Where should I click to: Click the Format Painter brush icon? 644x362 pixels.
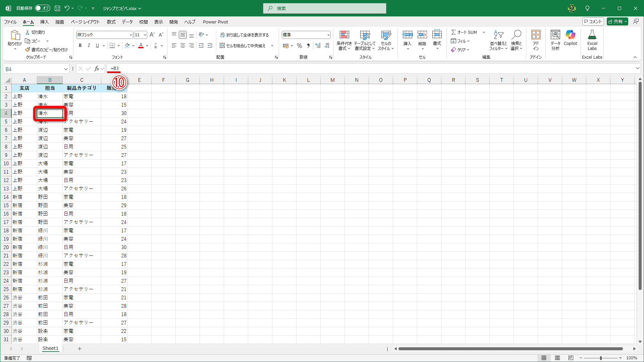pos(28,50)
